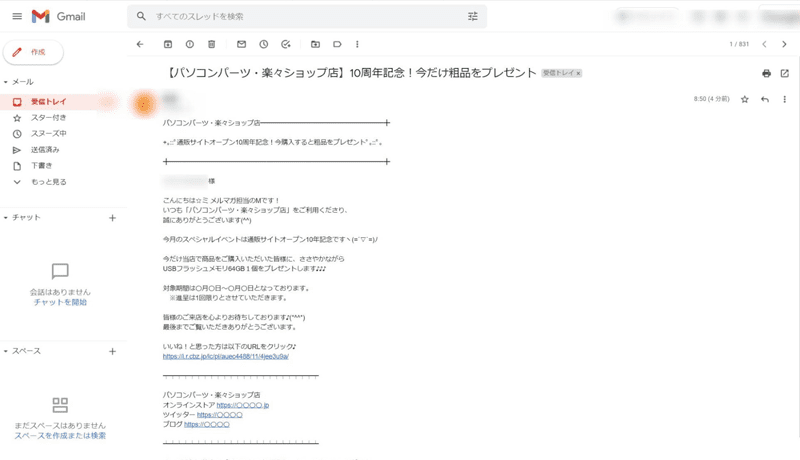Create new space plus icon
The height and width of the screenshot is (460, 800).
112,351
